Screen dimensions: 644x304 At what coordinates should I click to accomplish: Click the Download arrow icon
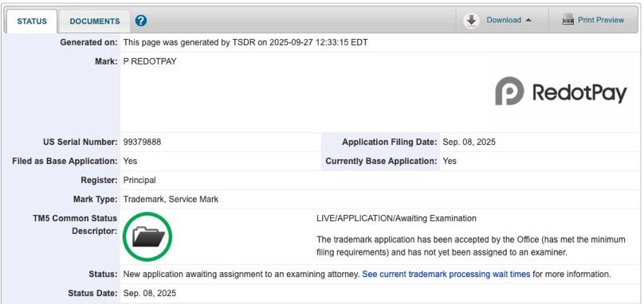tap(472, 20)
